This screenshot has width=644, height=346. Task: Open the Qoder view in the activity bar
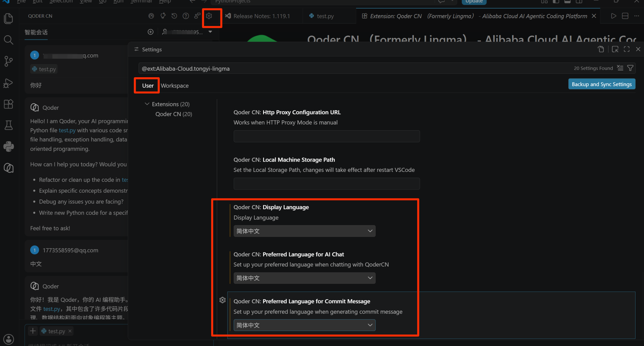point(9,168)
